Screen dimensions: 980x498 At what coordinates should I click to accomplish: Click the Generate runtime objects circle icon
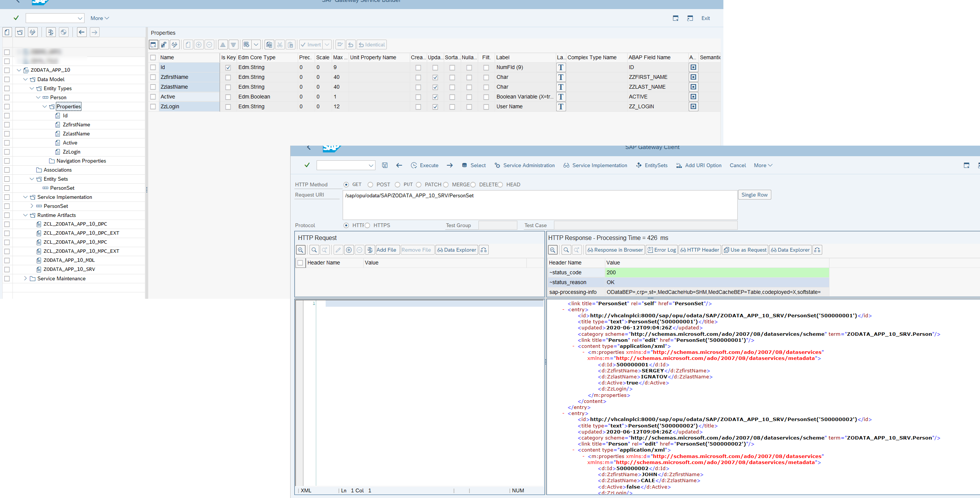tap(63, 32)
